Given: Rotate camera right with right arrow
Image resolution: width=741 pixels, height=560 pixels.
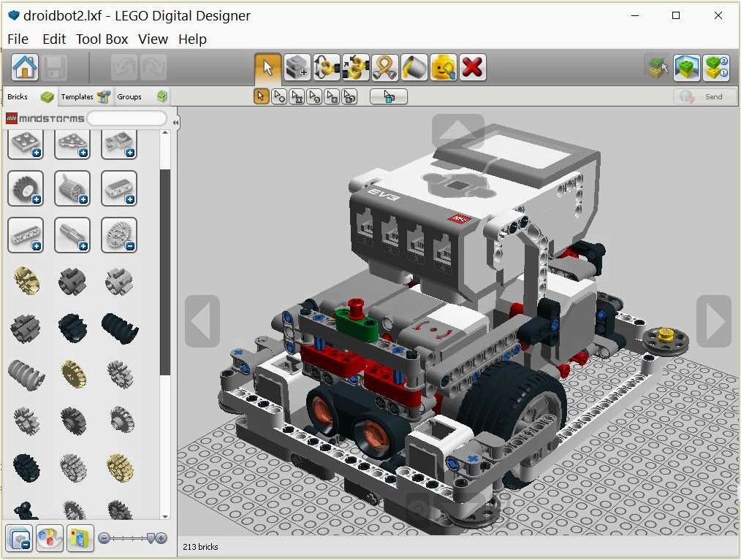Looking at the screenshot, I should click(714, 321).
